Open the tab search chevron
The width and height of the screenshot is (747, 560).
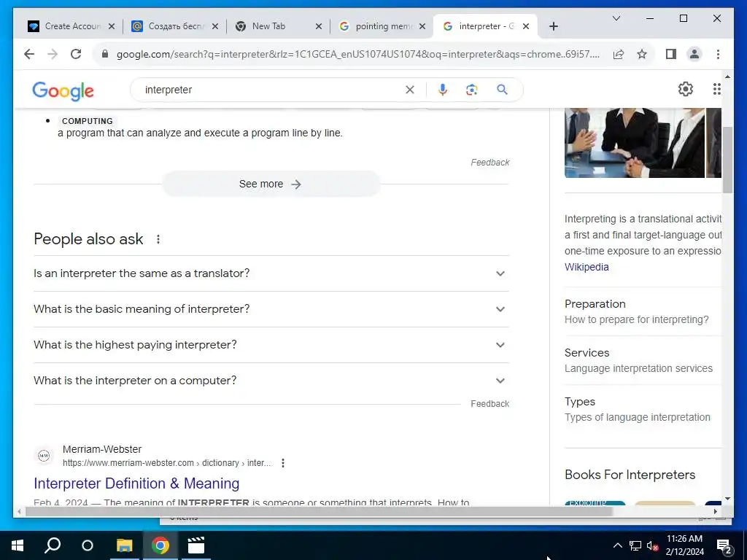tap(616, 18)
